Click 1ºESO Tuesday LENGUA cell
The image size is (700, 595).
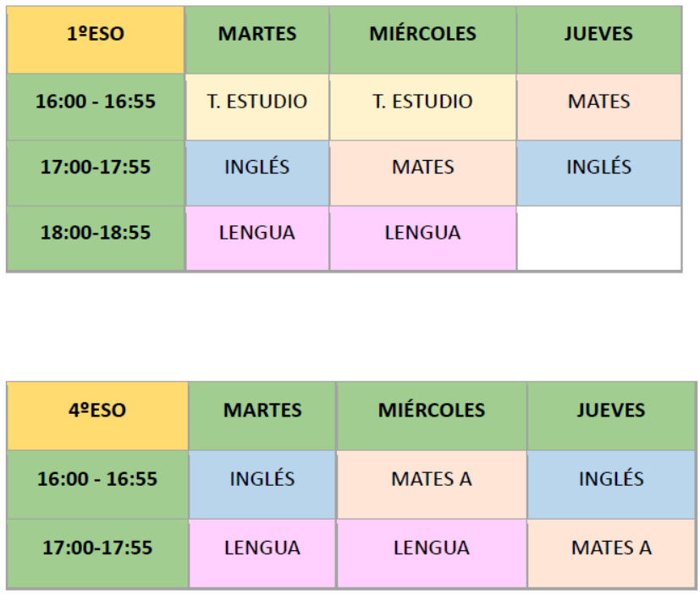click(257, 233)
